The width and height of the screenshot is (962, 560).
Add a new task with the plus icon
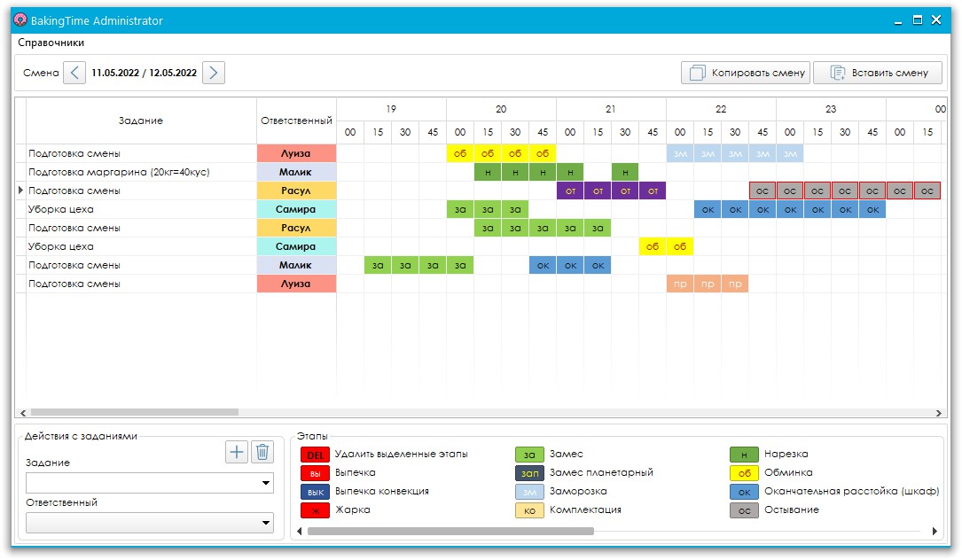pos(237,453)
